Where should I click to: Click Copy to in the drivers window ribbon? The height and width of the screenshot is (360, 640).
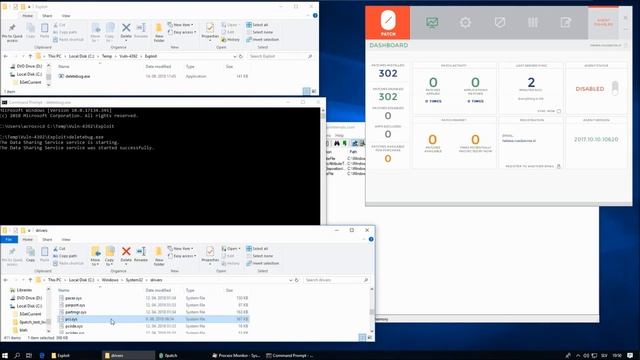[110, 256]
